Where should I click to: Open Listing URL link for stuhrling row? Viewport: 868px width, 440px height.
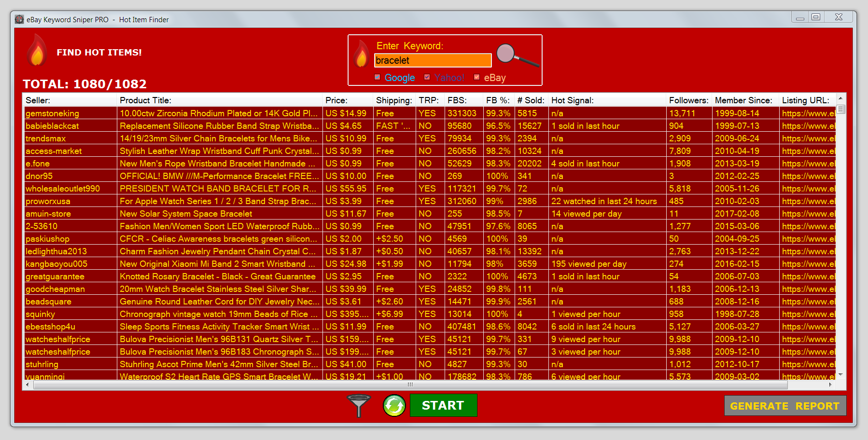tap(809, 364)
